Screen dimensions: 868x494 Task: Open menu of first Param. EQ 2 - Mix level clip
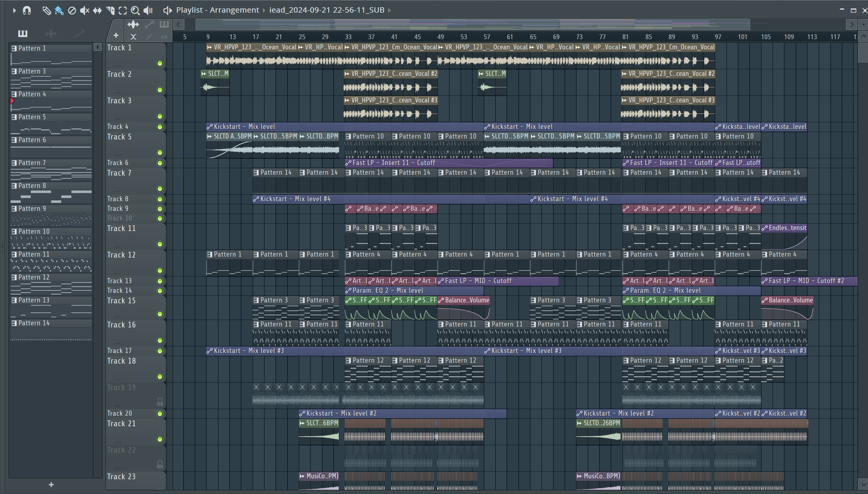click(x=348, y=291)
